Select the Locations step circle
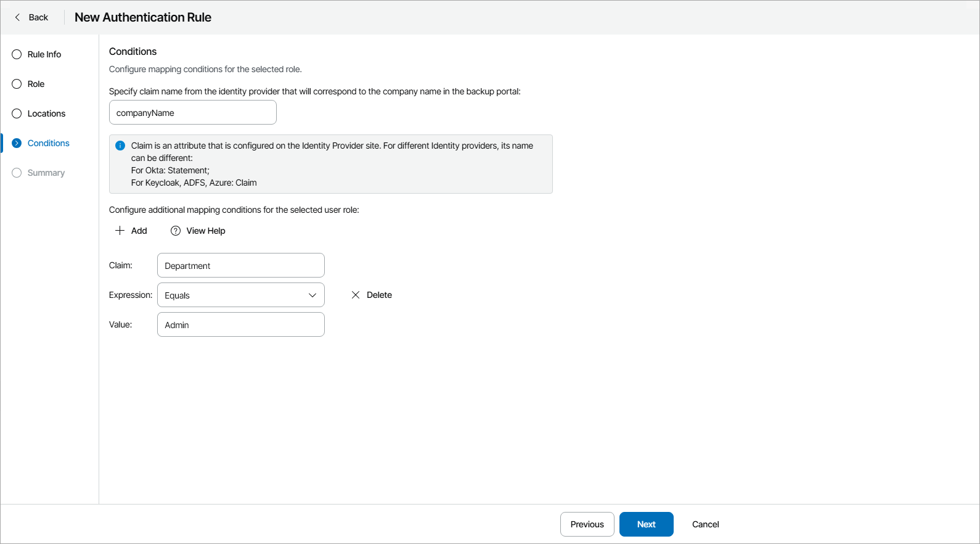 tap(17, 113)
